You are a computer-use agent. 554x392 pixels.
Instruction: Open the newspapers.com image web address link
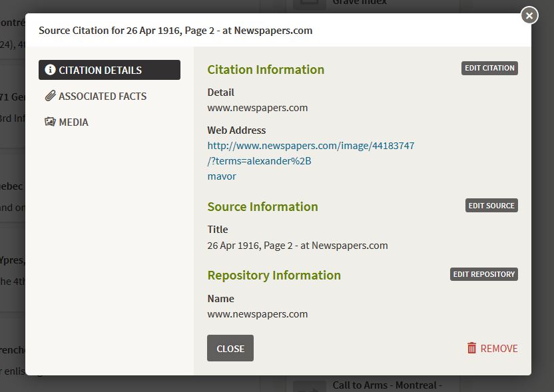[310, 160]
